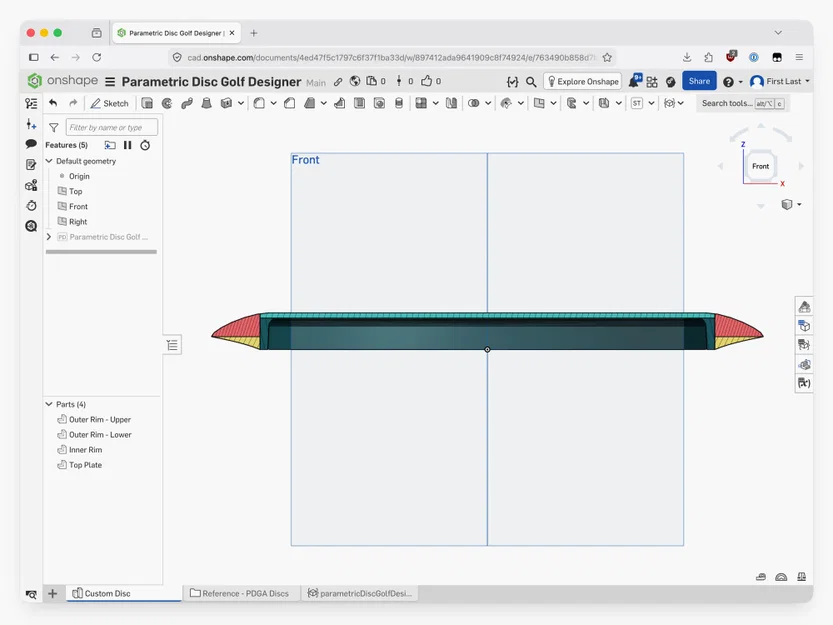Click the Undo arrow
This screenshot has height=625, width=833.
(x=53, y=103)
